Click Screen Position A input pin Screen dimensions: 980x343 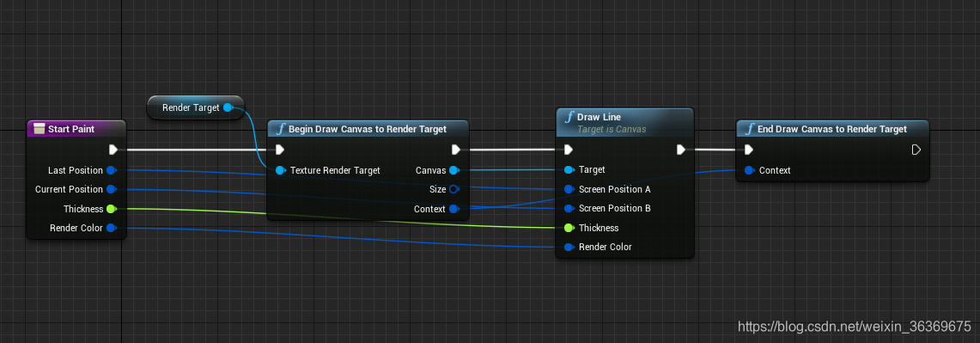pos(569,189)
